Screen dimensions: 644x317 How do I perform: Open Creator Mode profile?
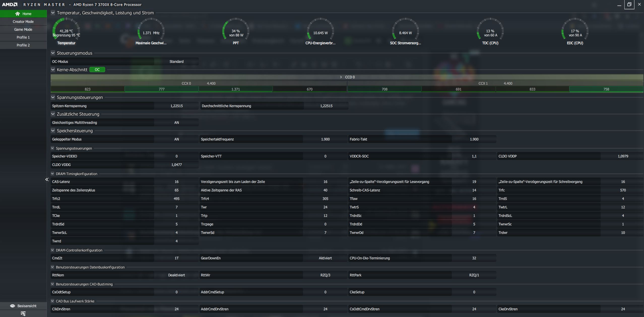(x=23, y=22)
